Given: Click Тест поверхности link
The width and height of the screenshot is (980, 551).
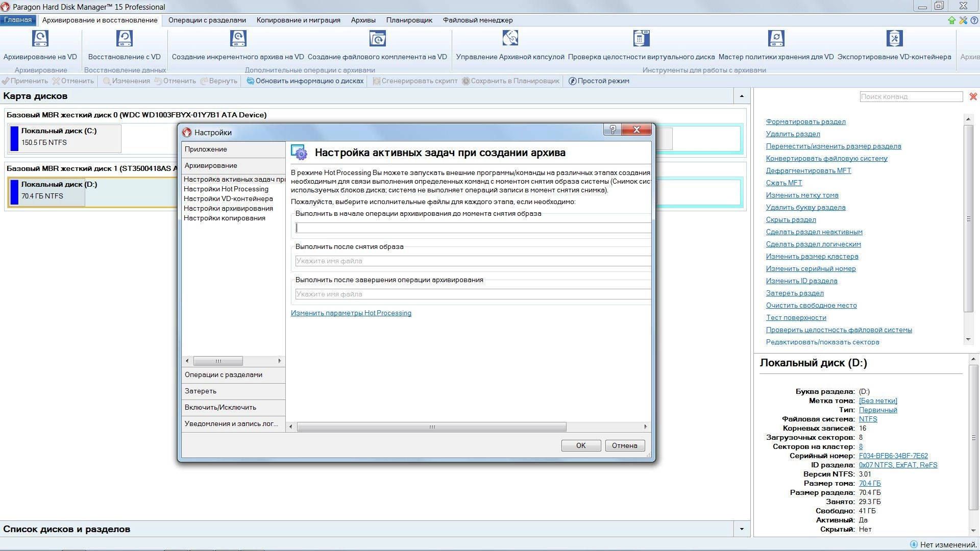Looking at the screenshot, I should [x=796, y=317].
